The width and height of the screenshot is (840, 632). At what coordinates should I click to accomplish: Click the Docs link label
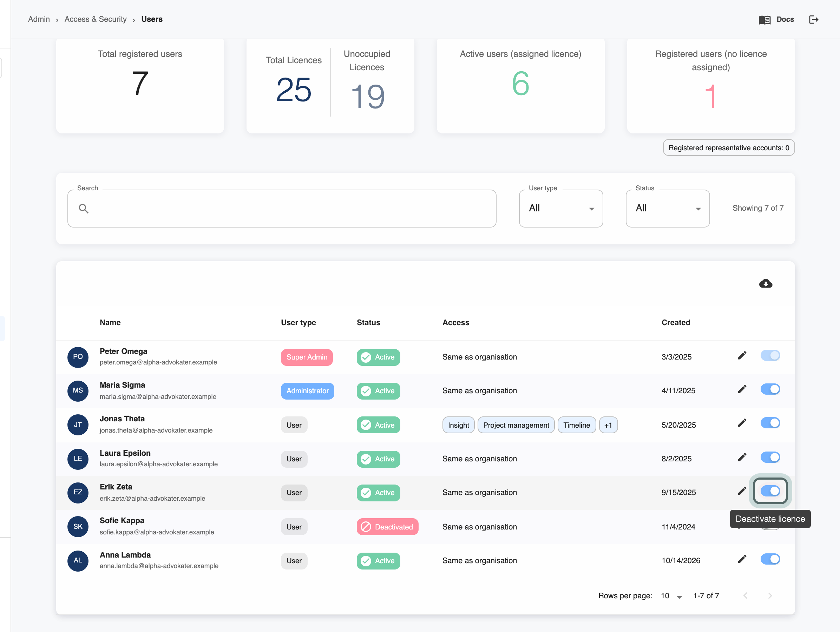[785, 19]
